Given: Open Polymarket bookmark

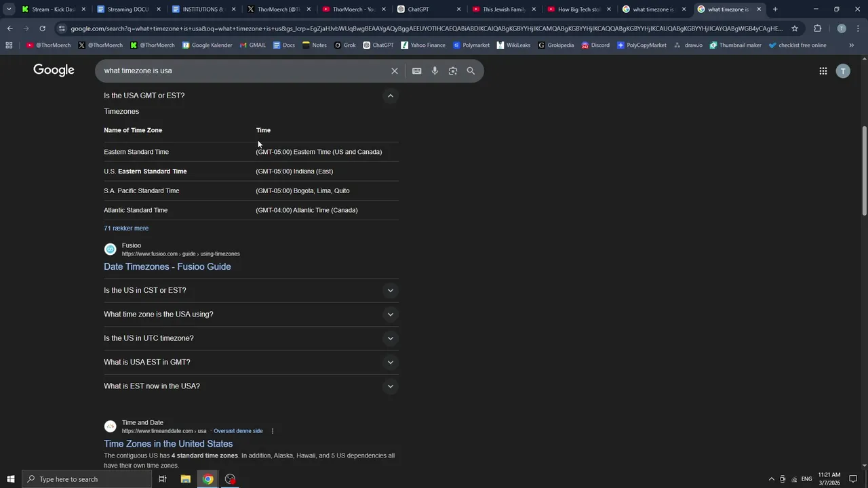Looking at the screenshot, I should click(471, 45).
